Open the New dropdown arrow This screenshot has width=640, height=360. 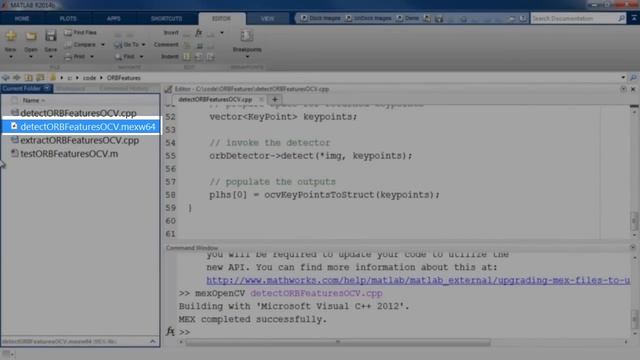pyautogui.click(x=11, y=57)
